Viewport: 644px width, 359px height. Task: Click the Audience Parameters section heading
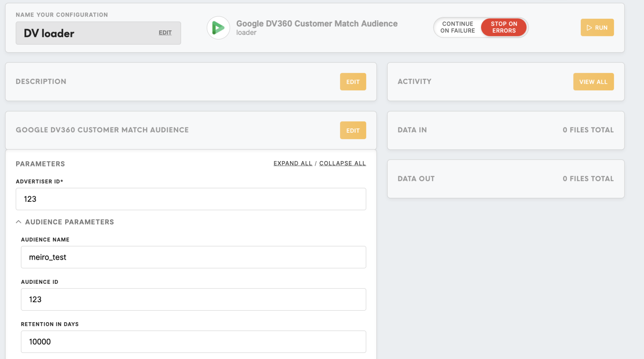69,222
